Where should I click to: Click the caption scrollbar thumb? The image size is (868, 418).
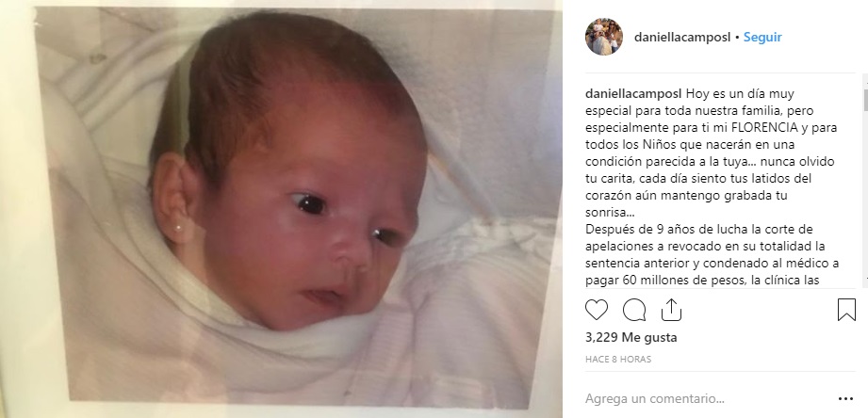865,100
